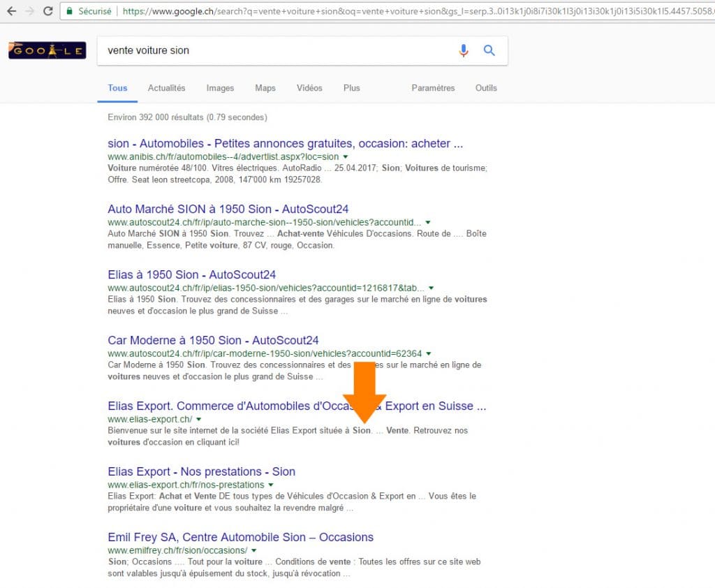This screenshot has height=588, width=715.
Task: Expand dropdown arrow next to www.elias-export.ch/ URL
Action: (x=199, y=420)
